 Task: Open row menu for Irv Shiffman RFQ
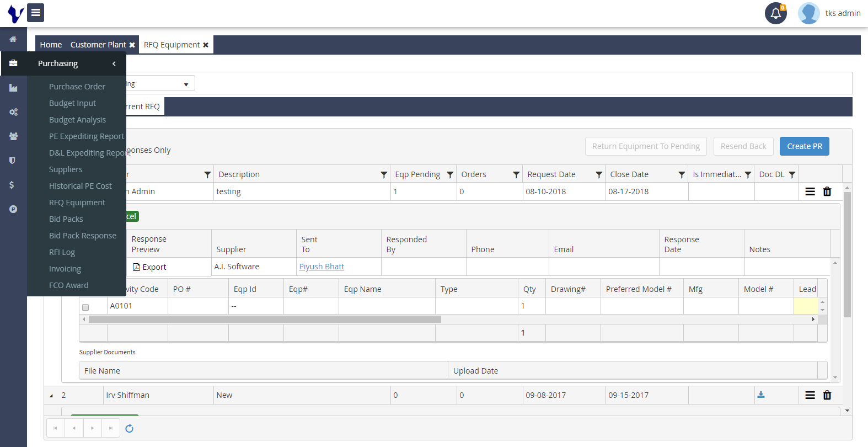(x=810, y=395)
